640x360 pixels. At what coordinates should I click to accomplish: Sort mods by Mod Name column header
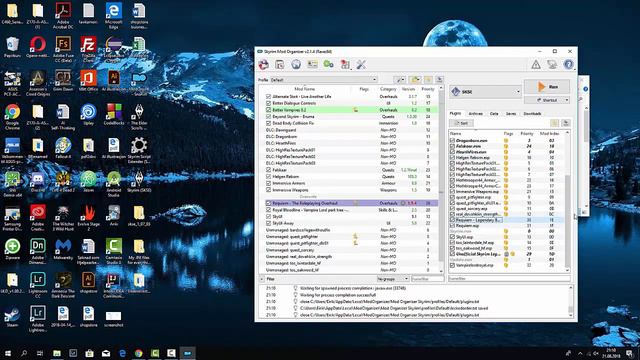point(304,89)
